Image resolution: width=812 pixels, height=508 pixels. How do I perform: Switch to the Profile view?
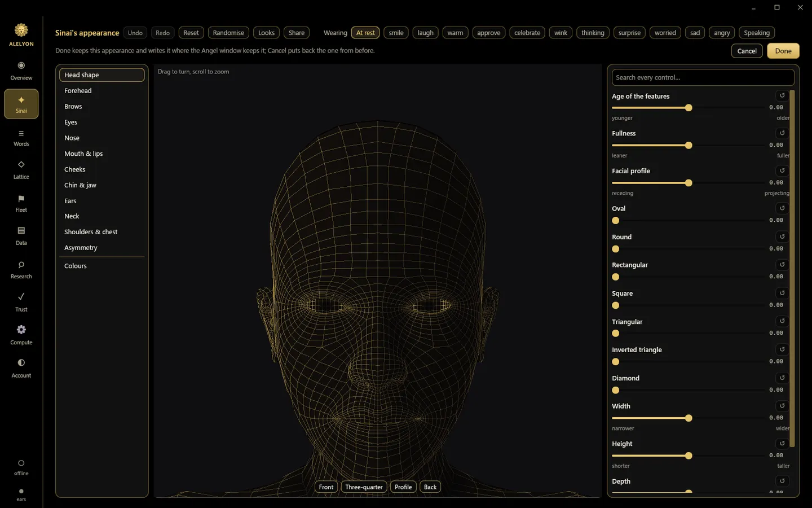[x=403, y=487]
